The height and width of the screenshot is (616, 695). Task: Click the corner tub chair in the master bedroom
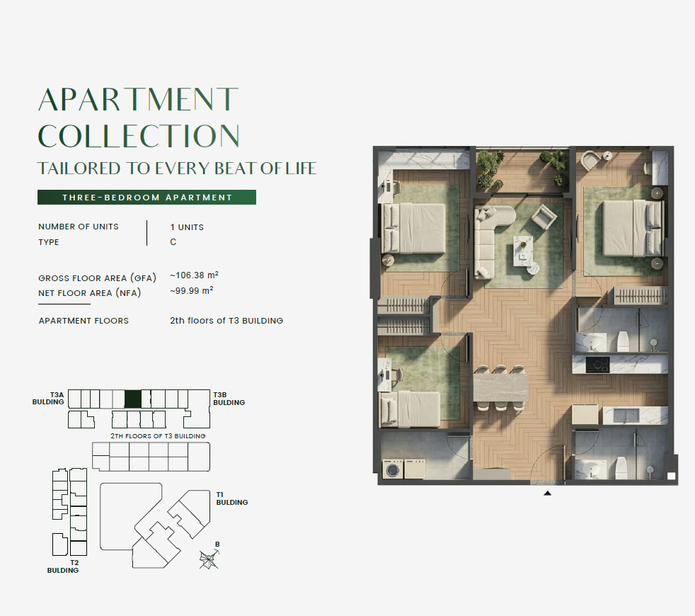click(590, 161)
